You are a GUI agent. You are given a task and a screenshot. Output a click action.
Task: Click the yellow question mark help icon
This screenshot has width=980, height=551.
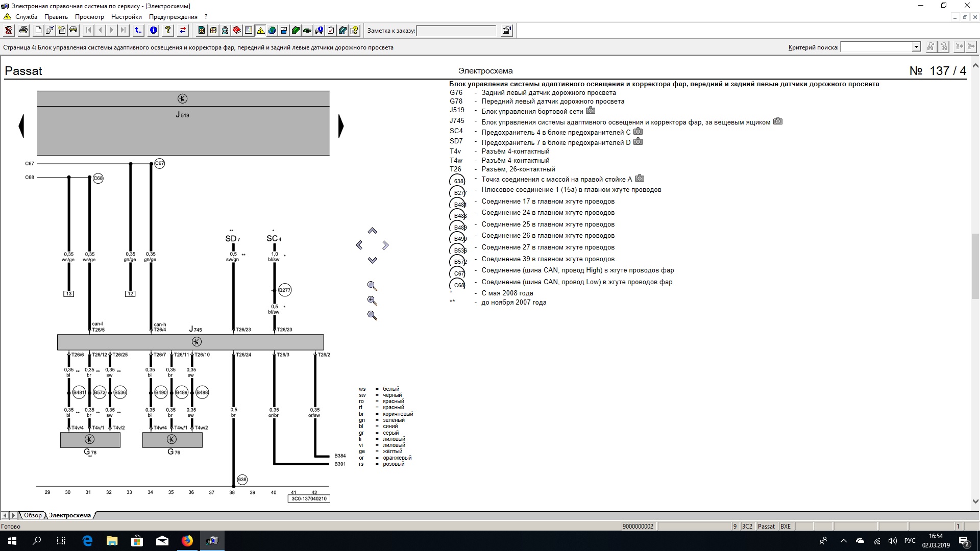click(168, 31)
